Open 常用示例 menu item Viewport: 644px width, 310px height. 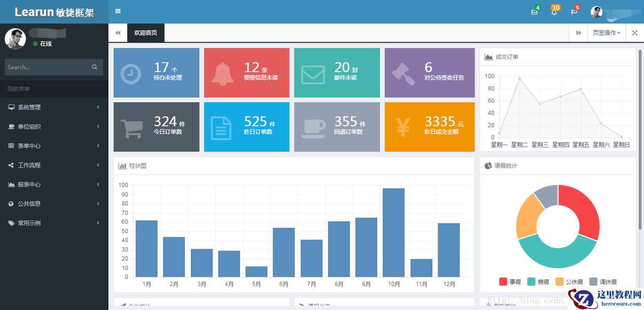tap(54, 223)
